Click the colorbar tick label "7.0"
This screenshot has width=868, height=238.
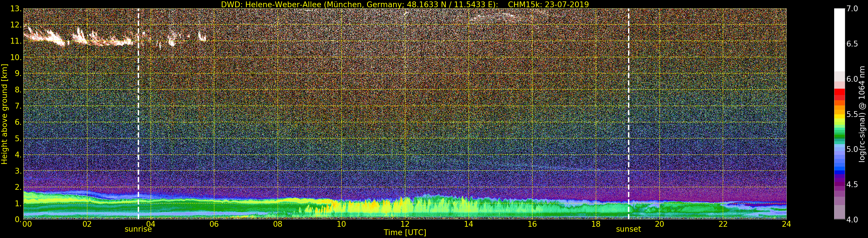click(852, 9)
